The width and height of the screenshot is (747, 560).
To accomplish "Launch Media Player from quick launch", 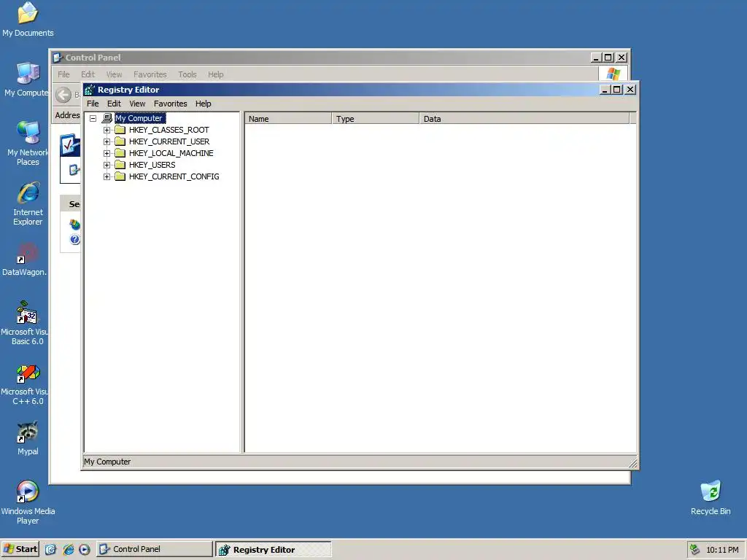I will click(85, 550).
